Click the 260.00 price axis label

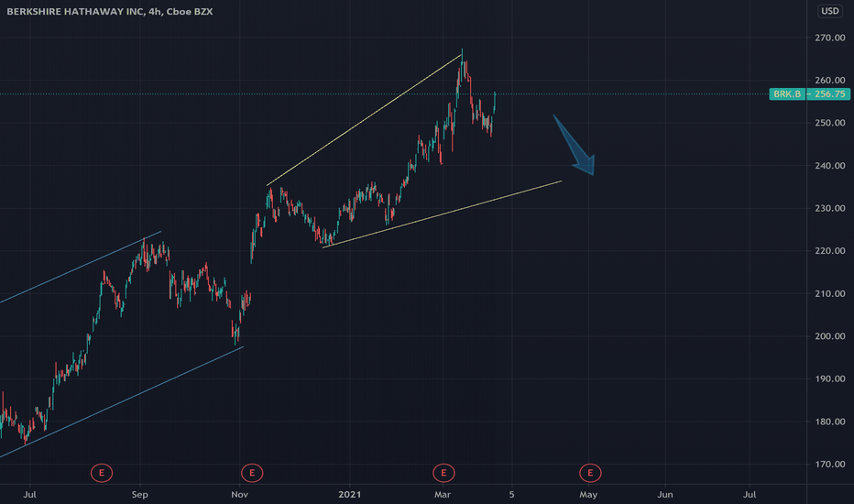point(829,80)
